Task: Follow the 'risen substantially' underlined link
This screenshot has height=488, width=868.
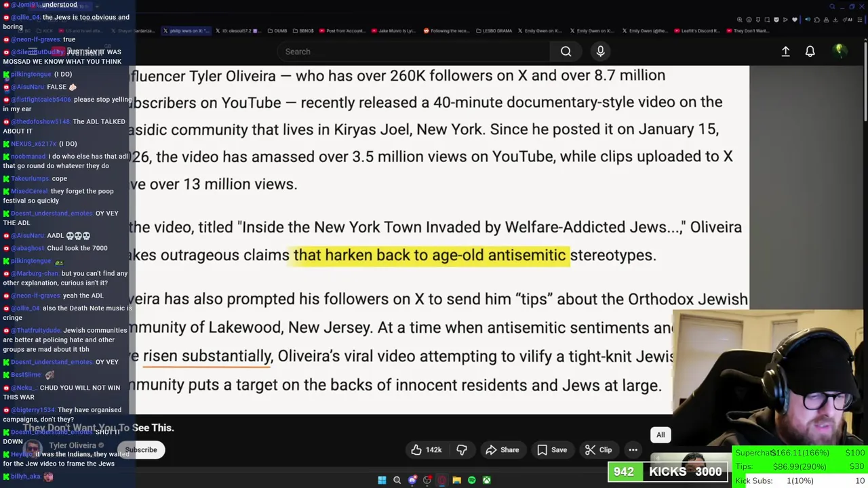Action: (207, 357)
